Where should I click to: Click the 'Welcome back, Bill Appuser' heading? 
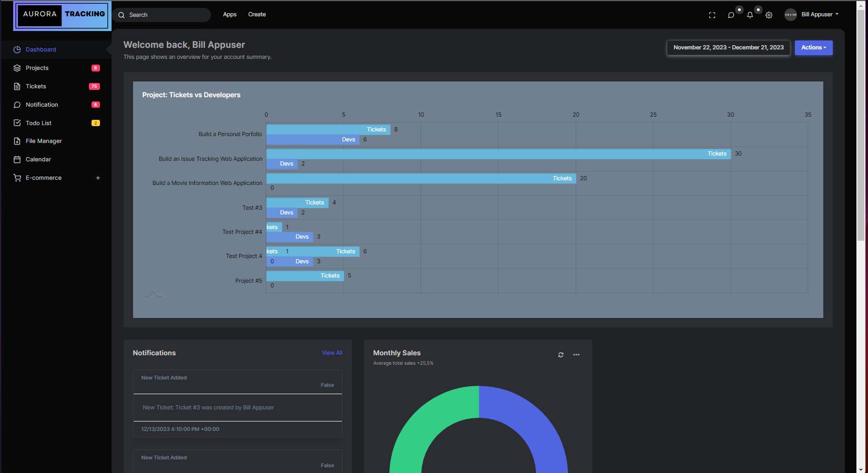click(184, 45)
